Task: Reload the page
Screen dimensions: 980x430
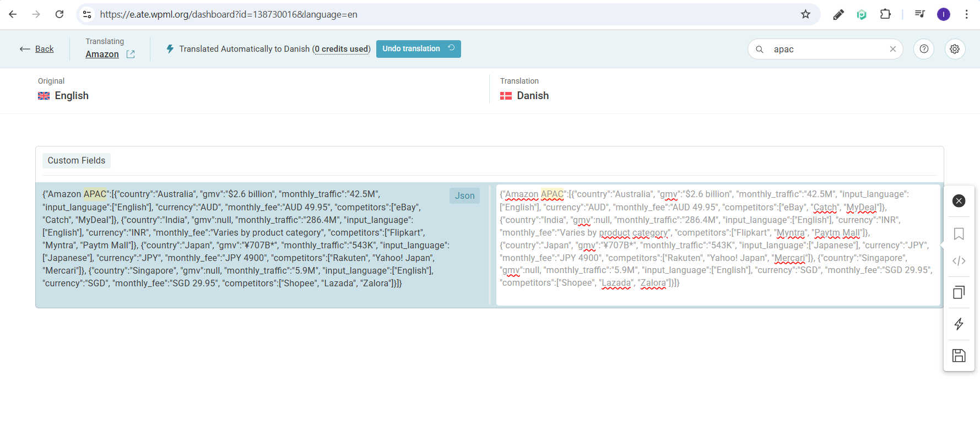Action: coord(59,14)
